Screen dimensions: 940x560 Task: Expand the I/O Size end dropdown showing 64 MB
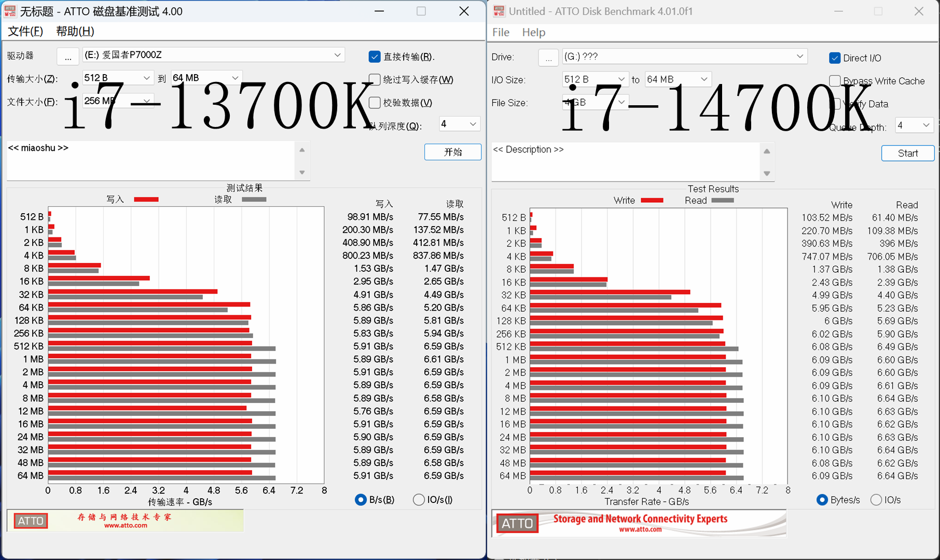(x=704, y=79)
